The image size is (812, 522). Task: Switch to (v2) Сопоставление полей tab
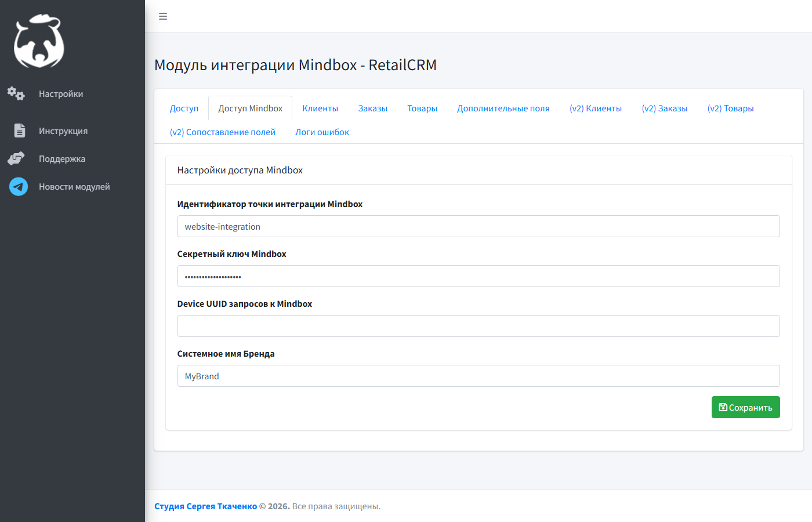point(223,132)
